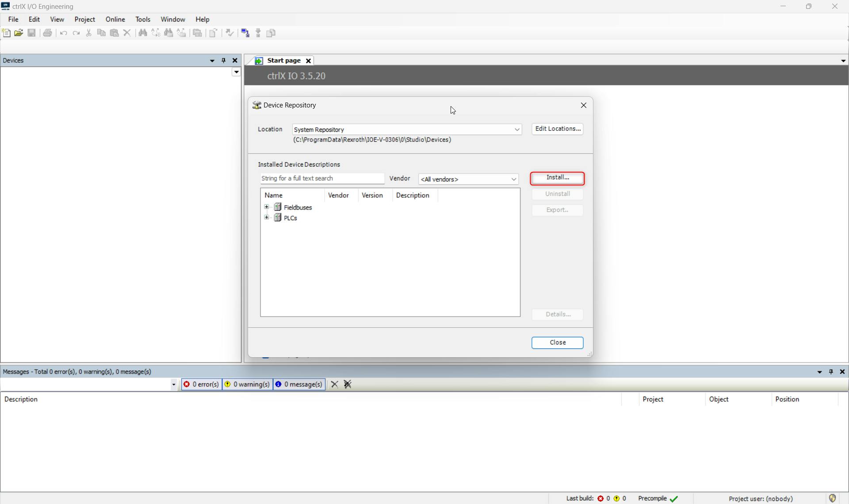
Task: Expand the PLCs tree node
Action: (267, 218)
